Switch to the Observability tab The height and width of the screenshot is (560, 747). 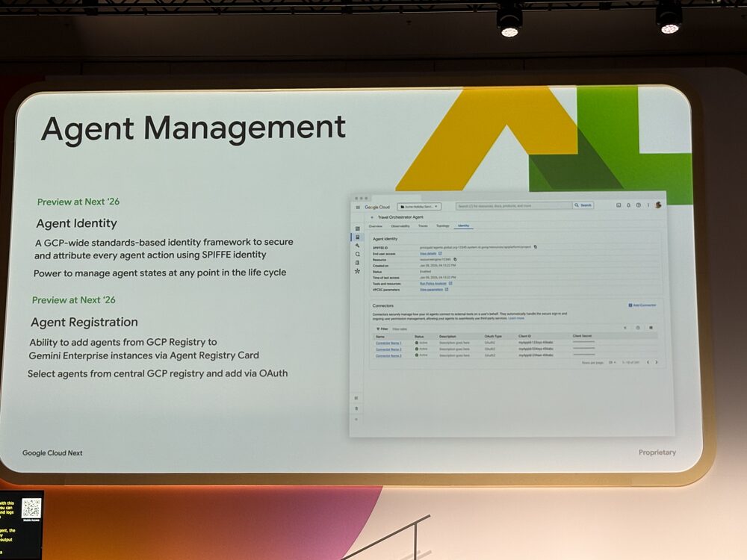[x=400, y=225]
